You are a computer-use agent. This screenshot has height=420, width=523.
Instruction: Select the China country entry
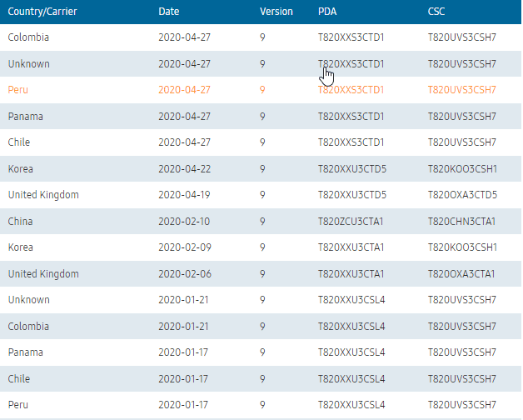(21, 222)
